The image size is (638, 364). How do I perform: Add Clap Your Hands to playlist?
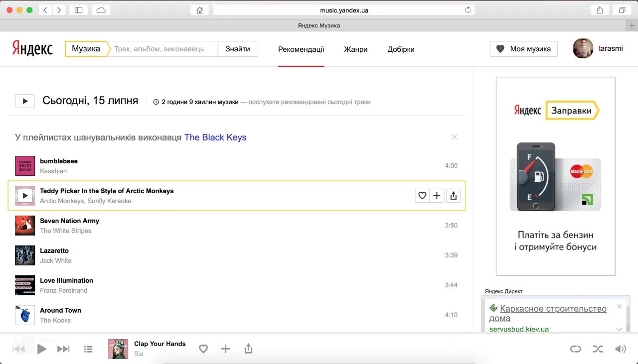[225, 349]
